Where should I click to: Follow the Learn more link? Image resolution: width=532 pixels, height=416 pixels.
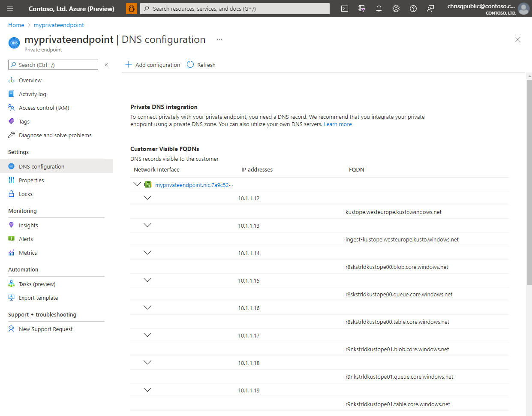click(x=338, y=124)
